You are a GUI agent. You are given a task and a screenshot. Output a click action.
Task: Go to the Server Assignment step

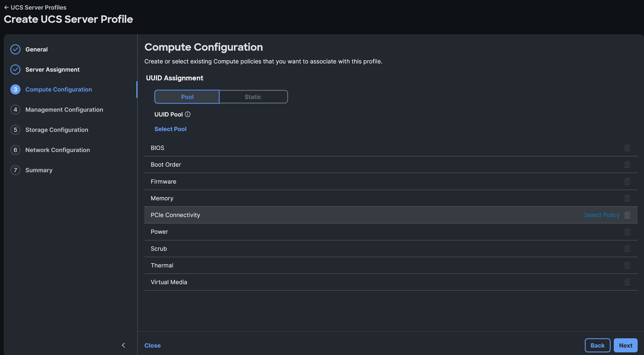click(x=52, y=69)
